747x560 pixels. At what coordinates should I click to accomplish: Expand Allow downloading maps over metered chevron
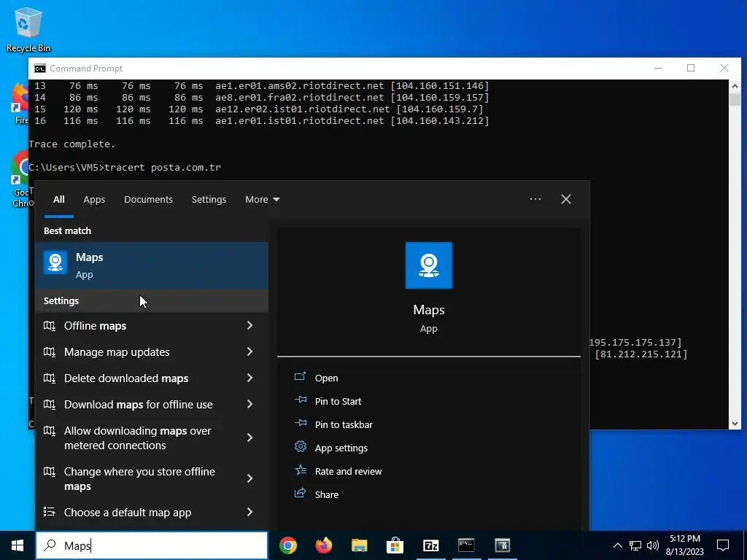(x=249, y=437)
